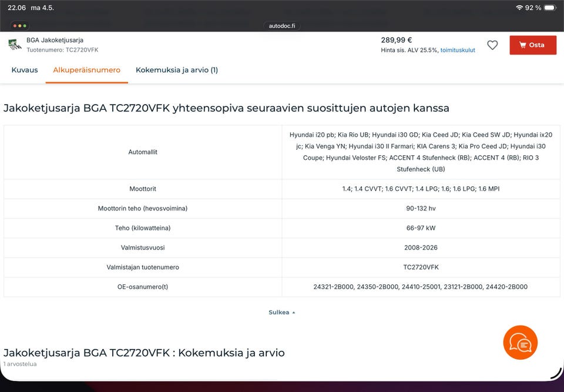Check the Wi-Fi status icon
The width and height of the screenshot is (564, 392).
tap(519, 8)
